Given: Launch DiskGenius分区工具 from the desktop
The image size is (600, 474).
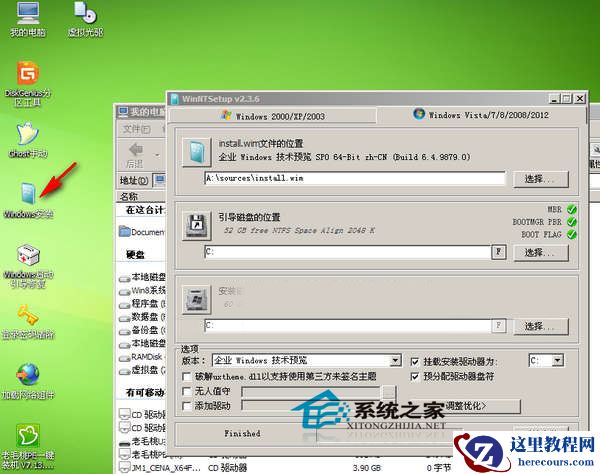Looking at the screenshot, I should 28,83.
